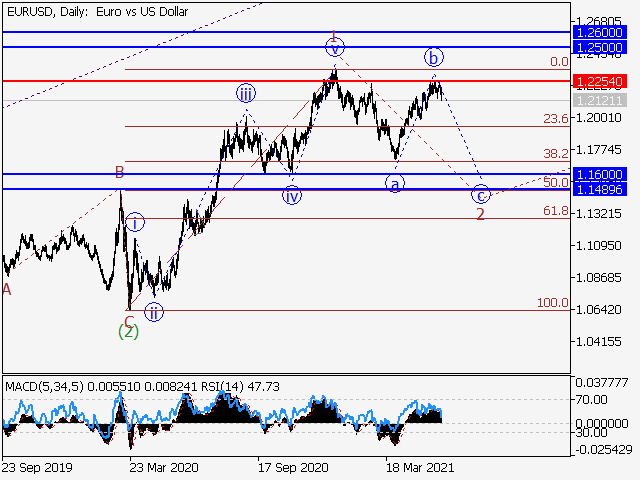This screenshot has width=640, height=480.
Task: Click the 0.037777 indicator axis value
Action: tap(602, 383)
